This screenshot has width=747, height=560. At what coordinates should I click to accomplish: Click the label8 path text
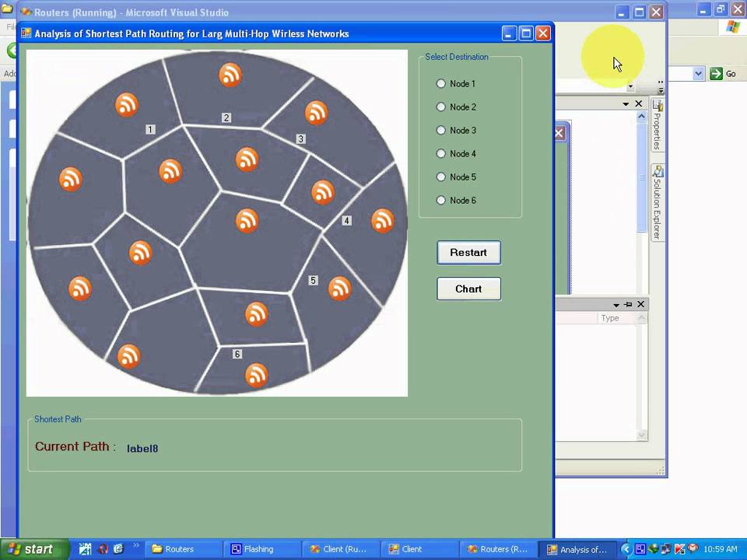142,449
